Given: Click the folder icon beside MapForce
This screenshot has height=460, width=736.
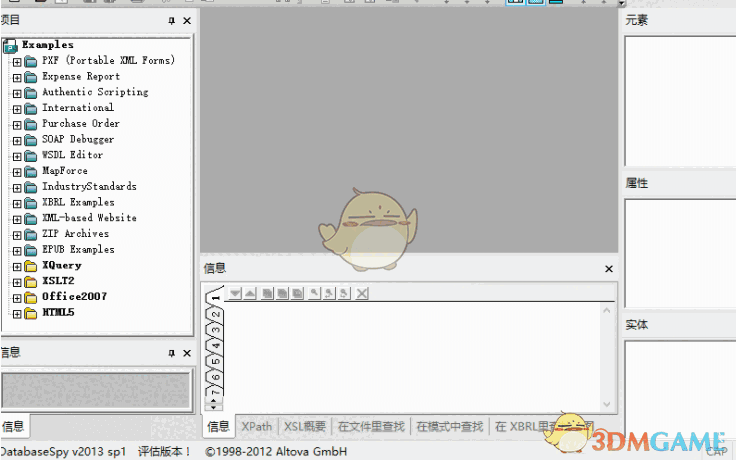Looking at the screenshot, I should point(31,172).
